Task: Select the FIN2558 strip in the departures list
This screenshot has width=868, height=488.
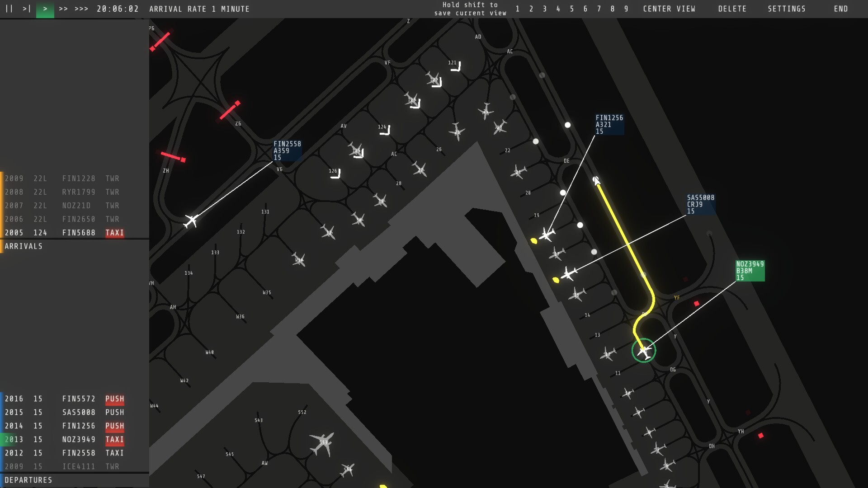Action: [x=79, y=453]
